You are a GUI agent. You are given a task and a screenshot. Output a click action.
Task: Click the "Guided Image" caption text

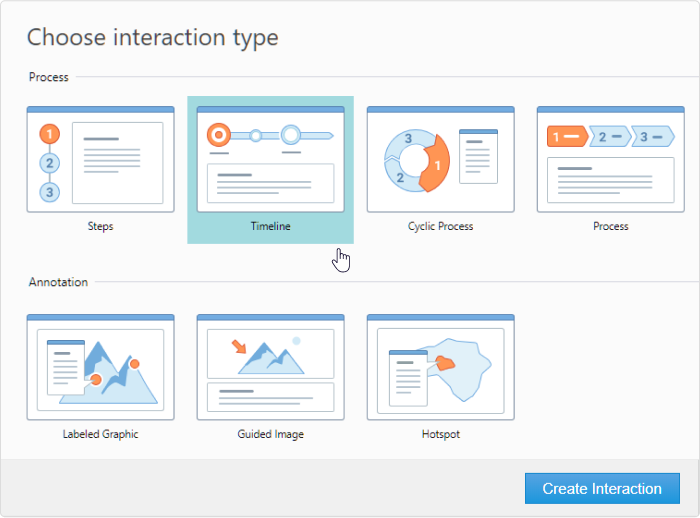(x=271, y=434)
